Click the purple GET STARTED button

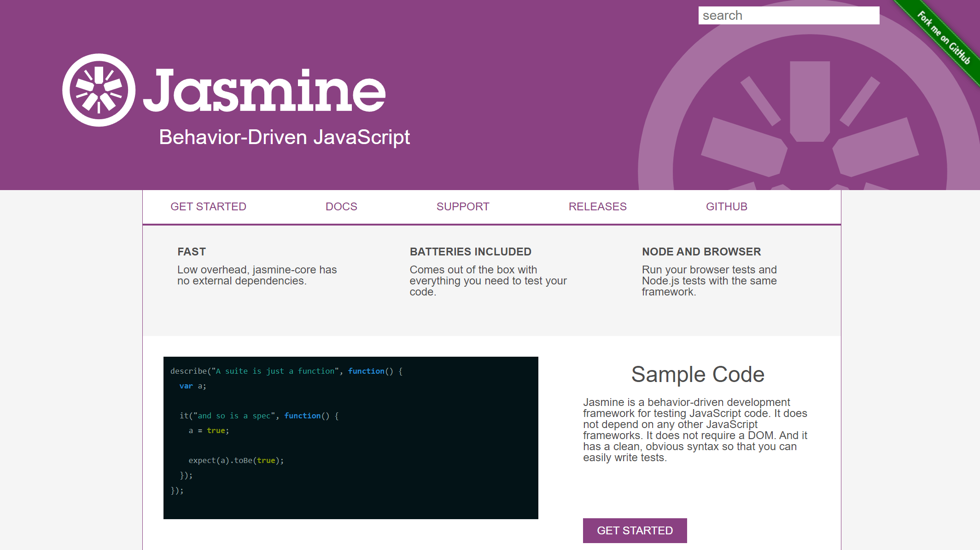(x=635, y=530)
